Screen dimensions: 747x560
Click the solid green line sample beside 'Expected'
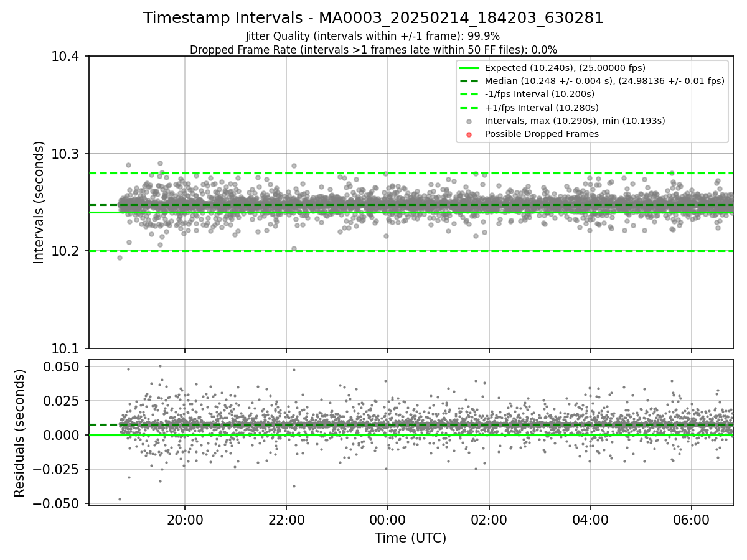pos(470,68)
